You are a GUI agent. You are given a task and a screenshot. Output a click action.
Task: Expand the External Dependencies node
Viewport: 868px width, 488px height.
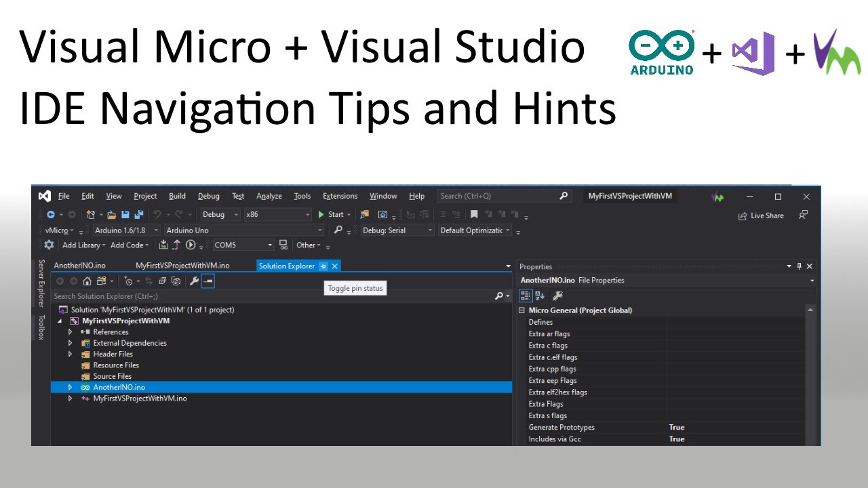pyautogui.click(x=70, y=343)
